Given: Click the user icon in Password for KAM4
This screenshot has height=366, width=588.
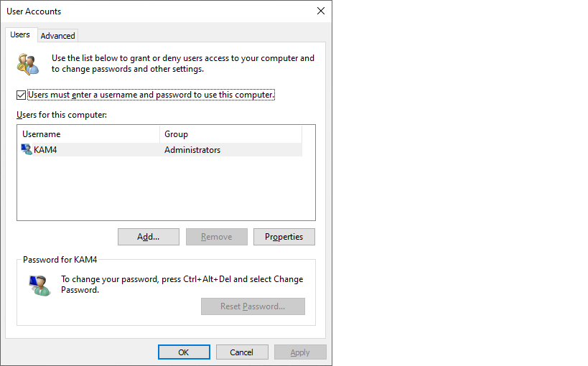Looking at the screenshot, I should tap(39, 285).
